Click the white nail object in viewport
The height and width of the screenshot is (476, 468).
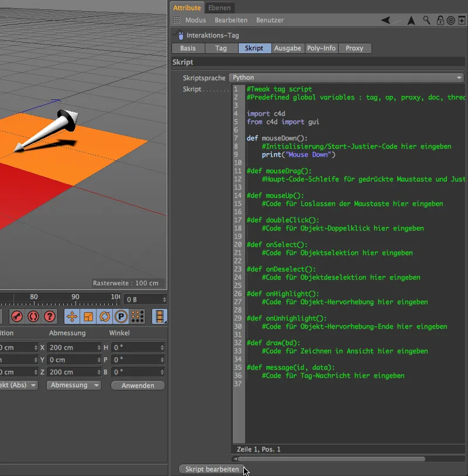(x=47, y=130)
